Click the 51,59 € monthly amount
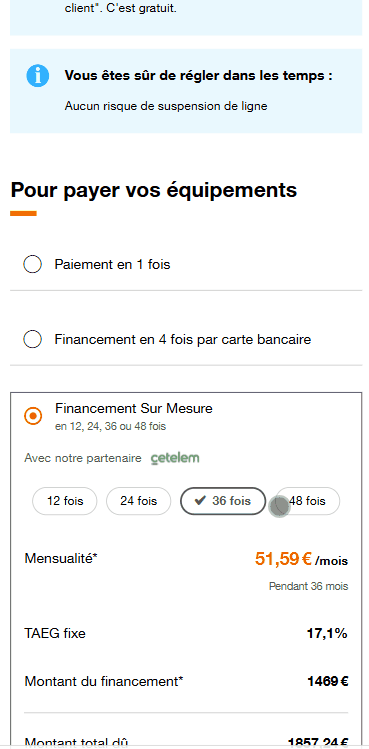369x749 pixels. (x=283, y=558)
